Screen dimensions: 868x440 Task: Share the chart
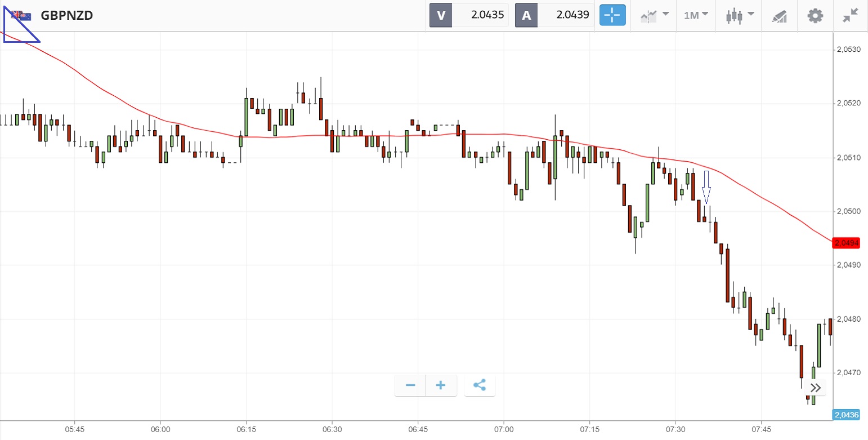tap(480, 385)
